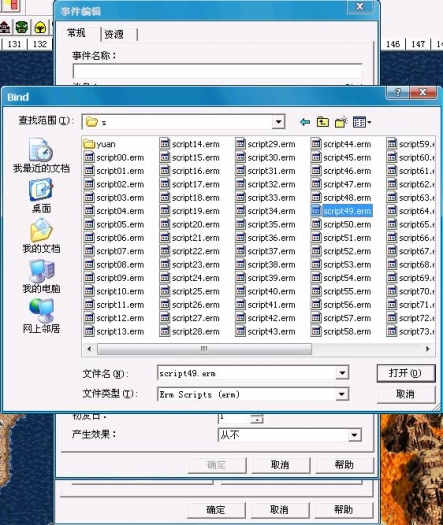443x525 pixels.
Task: Go to 桌面 desktop shortcut
Action: coord(41,196)
